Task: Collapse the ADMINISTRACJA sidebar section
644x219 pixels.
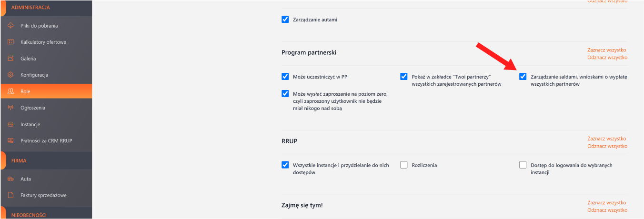Action: [x=30, y=8]
